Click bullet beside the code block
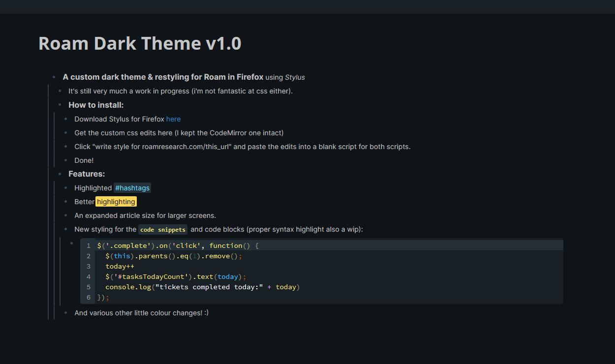The height and width of the screenshot is (364, 615). 71,243
